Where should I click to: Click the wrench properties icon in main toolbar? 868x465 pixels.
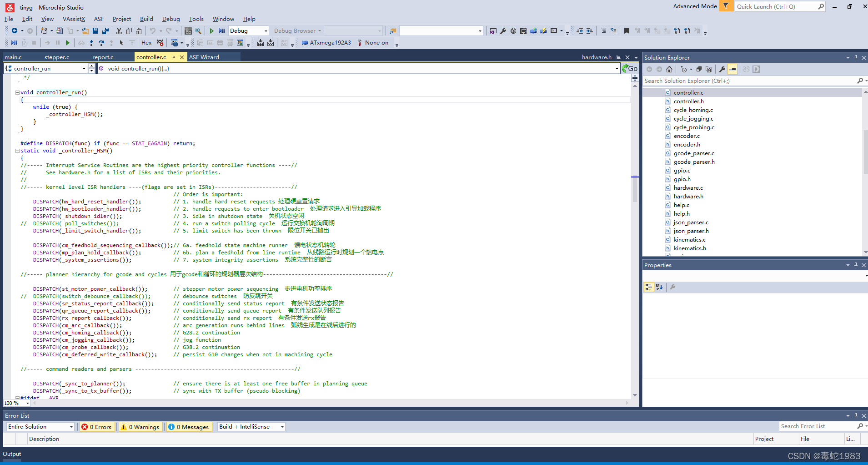[503, 31]
